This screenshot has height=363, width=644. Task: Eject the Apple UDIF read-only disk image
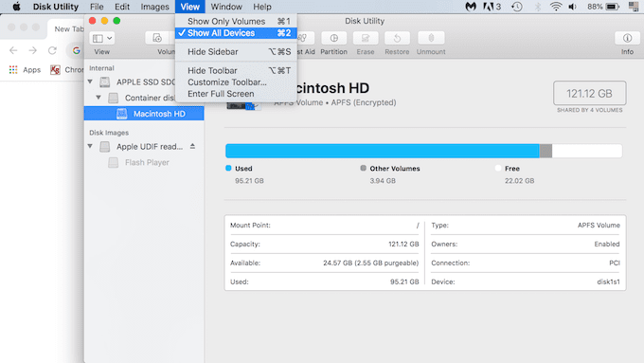(192, 146)
